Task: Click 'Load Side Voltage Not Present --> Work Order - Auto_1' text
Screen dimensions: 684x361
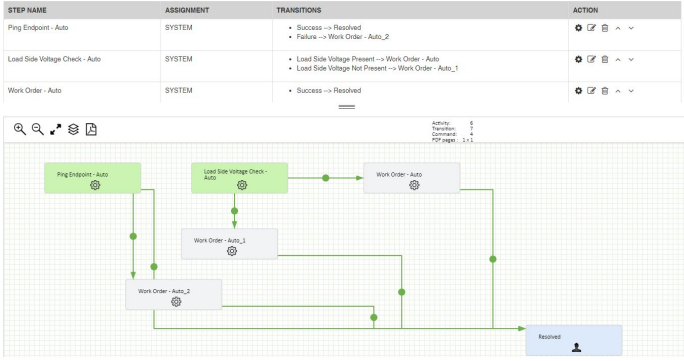Action: coord(377,68)
